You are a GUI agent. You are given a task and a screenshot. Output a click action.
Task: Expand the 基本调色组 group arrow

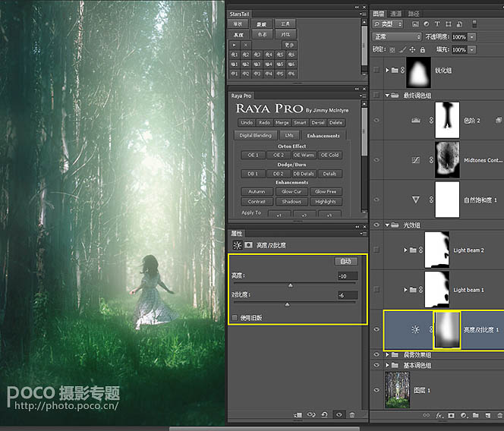pos(387,365)
